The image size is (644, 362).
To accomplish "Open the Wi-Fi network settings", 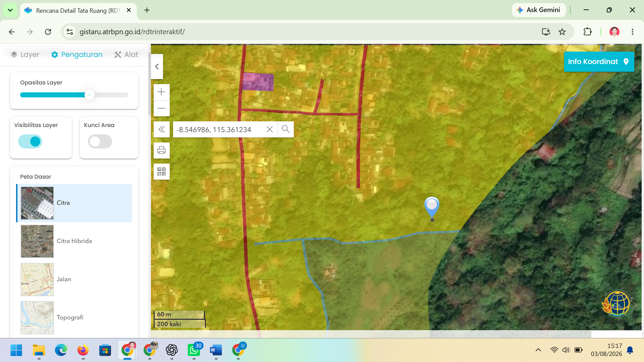I will click(554, 350).
